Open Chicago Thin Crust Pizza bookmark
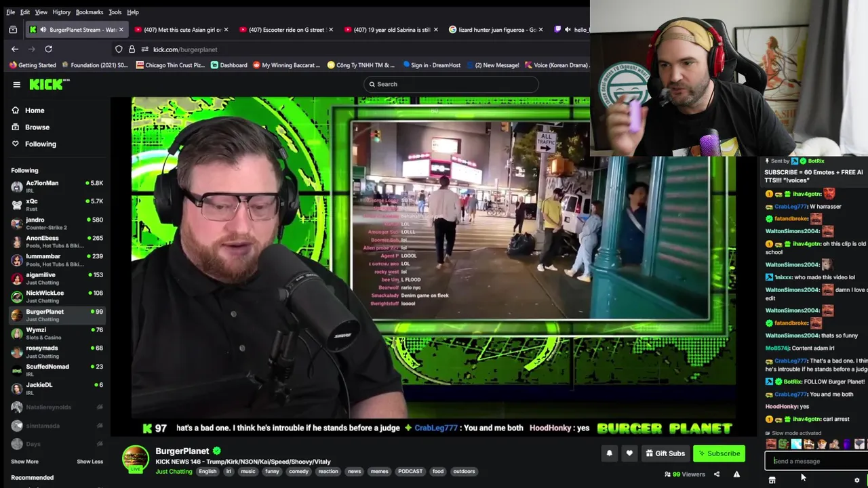The height and width of the screenshot is (488, 868). [170, 65]
